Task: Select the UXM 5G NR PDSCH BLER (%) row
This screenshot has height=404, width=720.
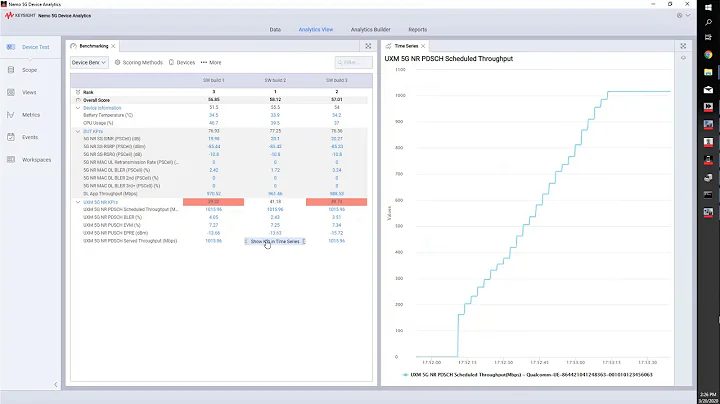Action: click(112, 217)
